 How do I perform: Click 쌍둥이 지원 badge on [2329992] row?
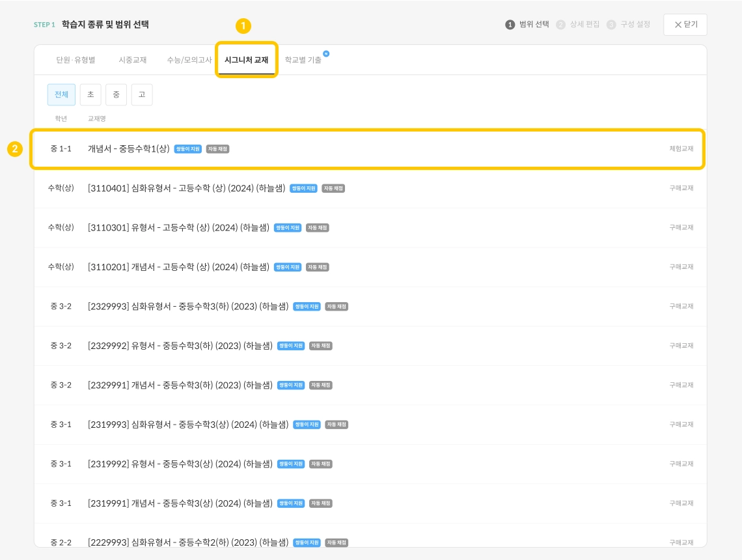point(290,346)
